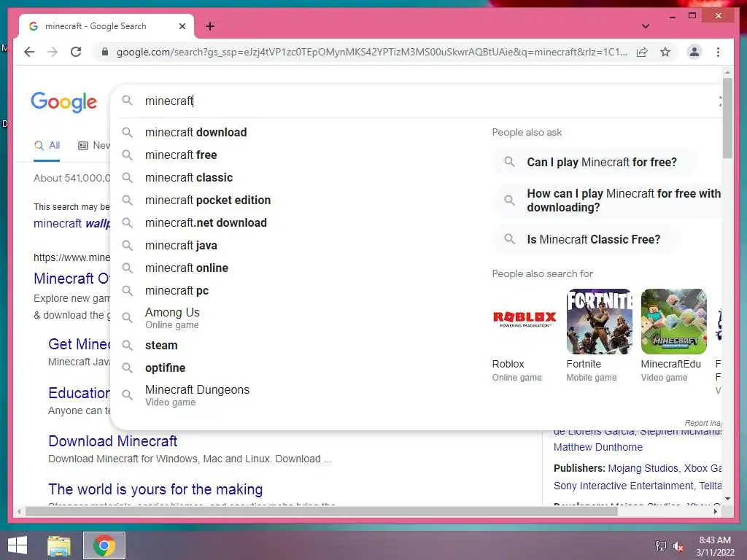Image resolution: width=747 pixels, height=560 pixels.
Task: Click the share page icon in address bar
Action: click(642, 52)
